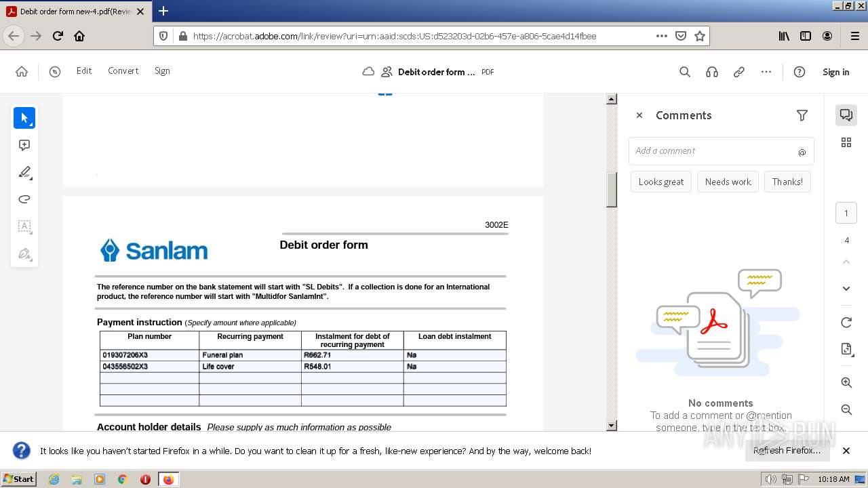
Task: Pick the highlighter pen tool
Action: (x=24, y=172)
